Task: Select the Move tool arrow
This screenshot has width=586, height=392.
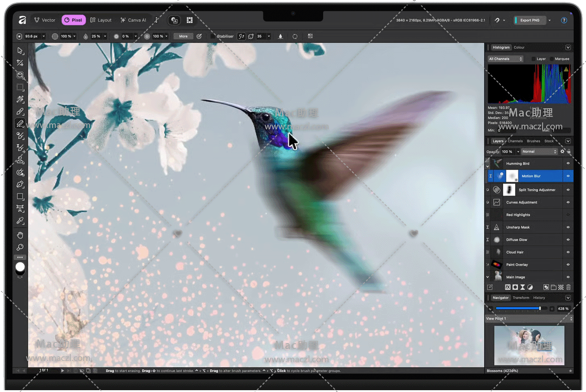Action: 20,51
